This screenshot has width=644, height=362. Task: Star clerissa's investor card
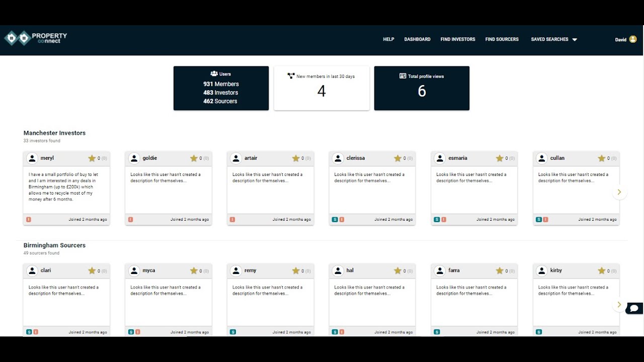pyautogui.click(x=397, y=158)
